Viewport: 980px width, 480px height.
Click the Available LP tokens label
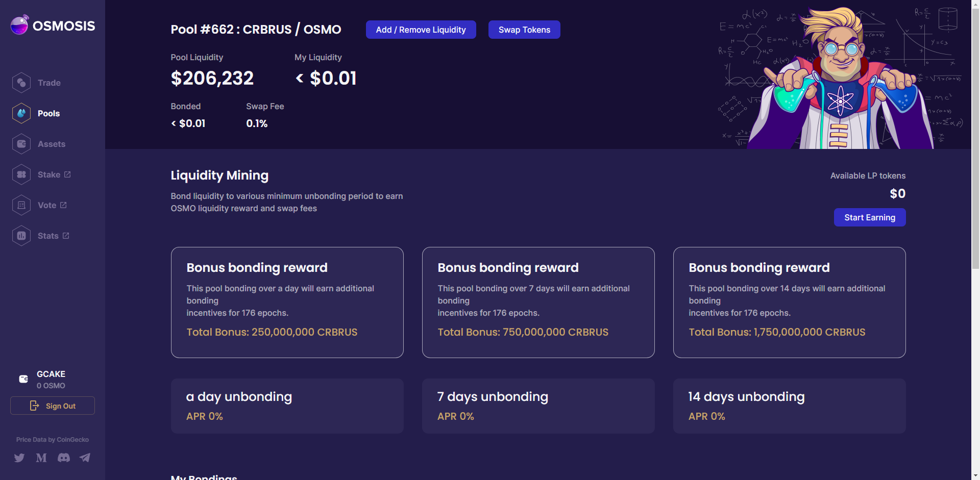pos(868,175)
